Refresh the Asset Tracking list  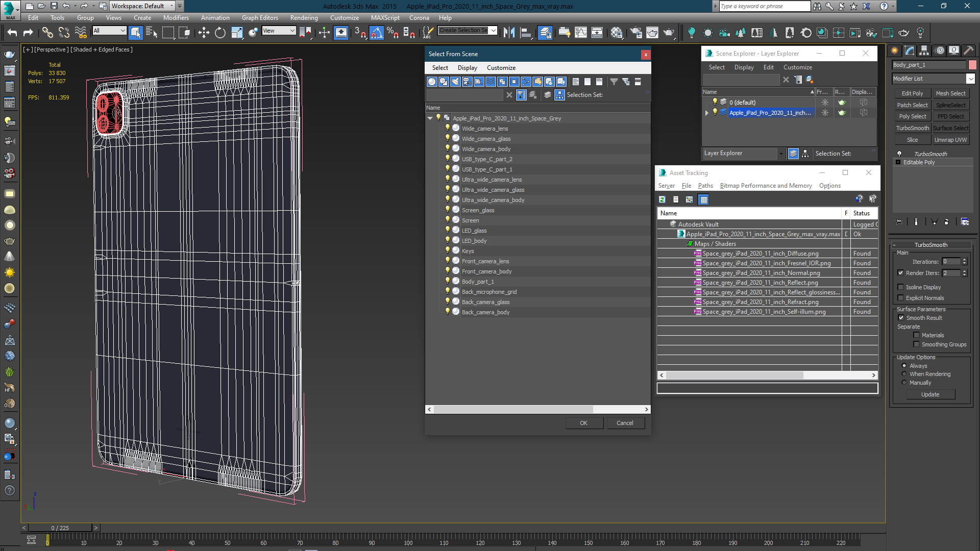click(662, 199)
